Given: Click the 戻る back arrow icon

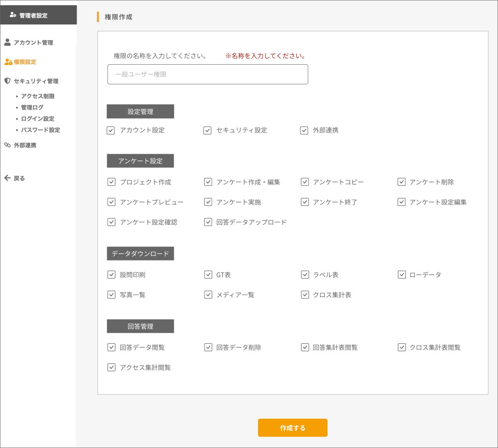Looking at the screenshot, I should pyautogui.click(x=7, y=178).
